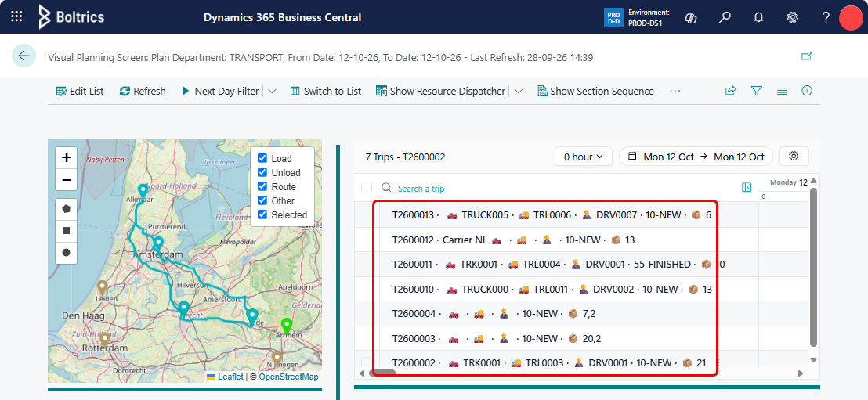Open settings gear in top header
Viewport: 868px width, 400px height.
(x=793, y=17)
